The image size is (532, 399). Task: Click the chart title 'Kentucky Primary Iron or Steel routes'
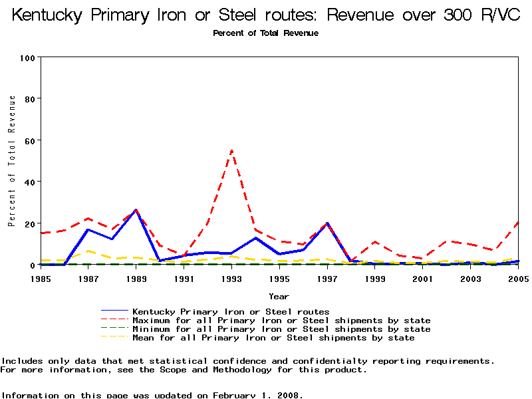pos(266,15)
